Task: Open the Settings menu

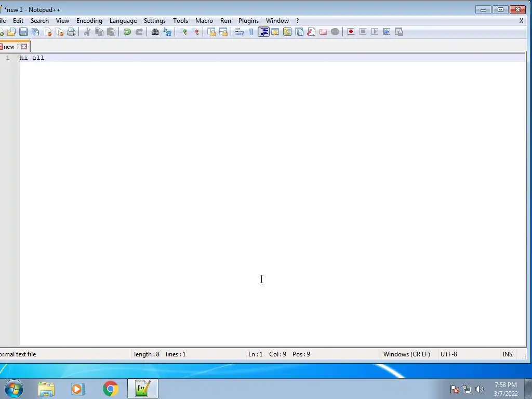Action: point(155,21)
